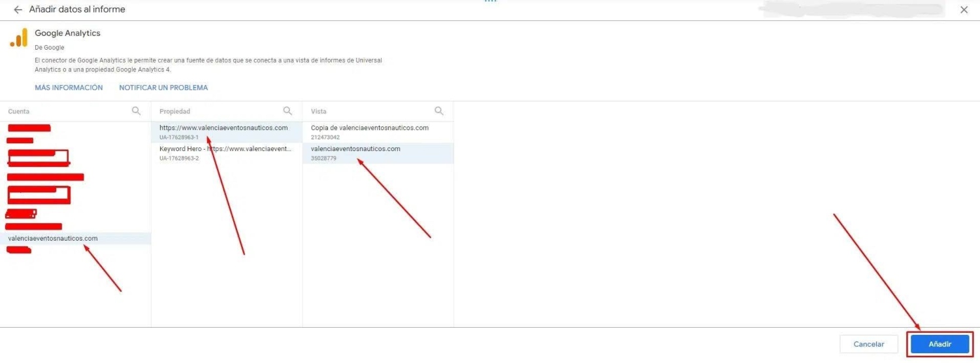The height and width of the screenshot is (363, 980).
Task: Select property UA-17628963-1 https://www.valenciaeventosnauticos.com
Action: pos(227,132)
